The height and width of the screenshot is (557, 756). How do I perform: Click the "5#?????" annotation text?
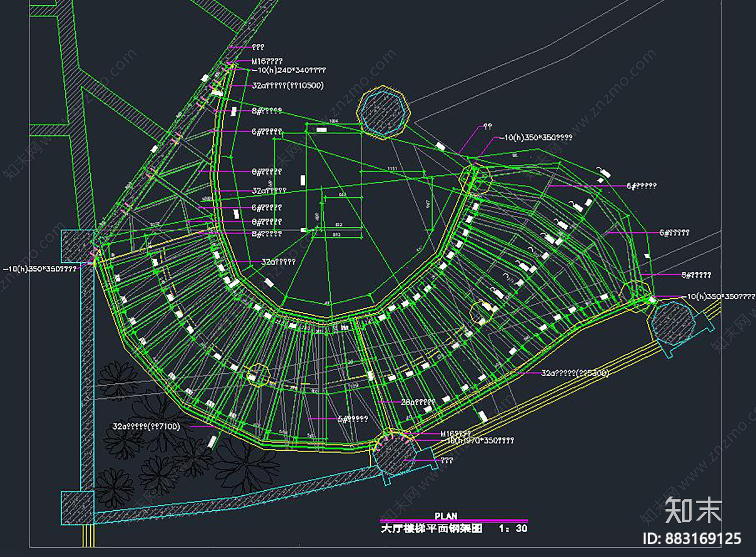click(x=353, y=419)
